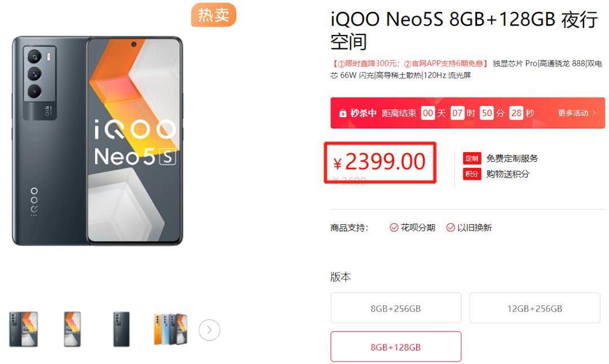Choose the 8GB+128GB version option
Image resolution: width=609 pixels, height=364 pixels.
pos(395,347)
